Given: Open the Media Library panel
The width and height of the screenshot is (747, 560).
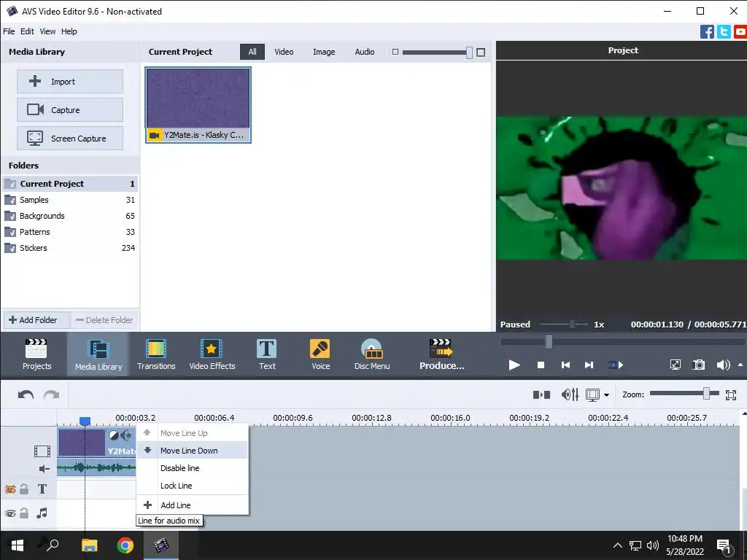Looking at the screenshot, I should (98, 354).
